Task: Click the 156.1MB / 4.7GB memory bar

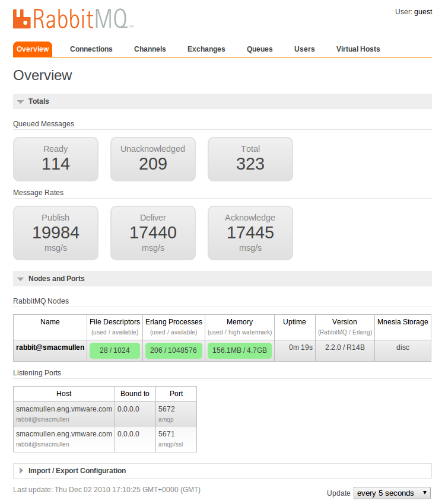Action: coord(240,350)
